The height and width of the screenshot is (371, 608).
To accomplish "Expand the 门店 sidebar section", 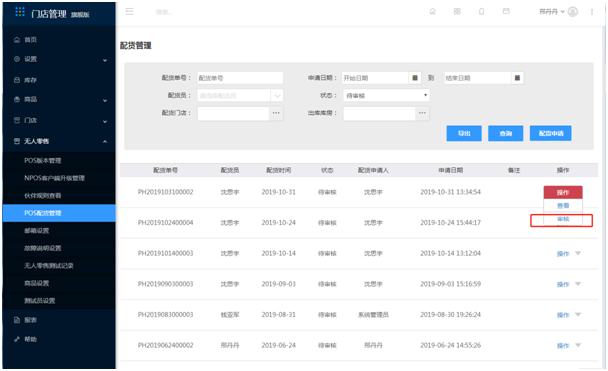I will pyautogui.click(x=59, y=120).
